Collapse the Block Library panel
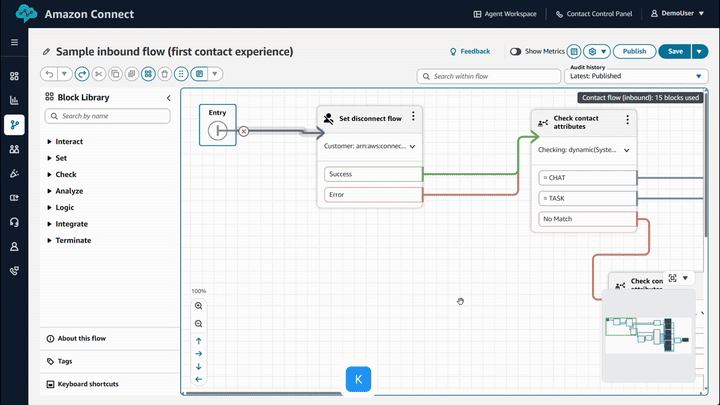This screenshot has width=720, height=405. click(x=168, y=98)
